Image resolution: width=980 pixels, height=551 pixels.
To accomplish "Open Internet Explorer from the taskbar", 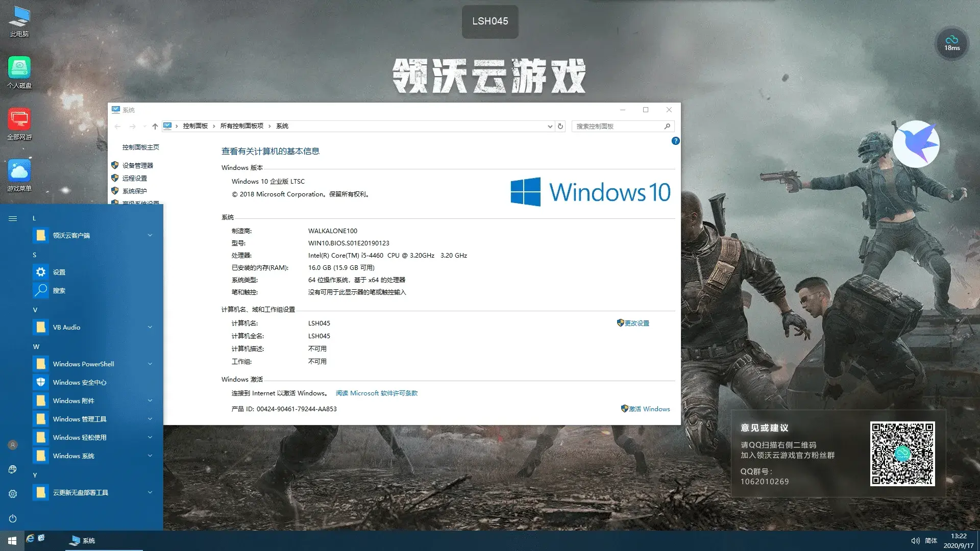I will click(x=30, y=538).
